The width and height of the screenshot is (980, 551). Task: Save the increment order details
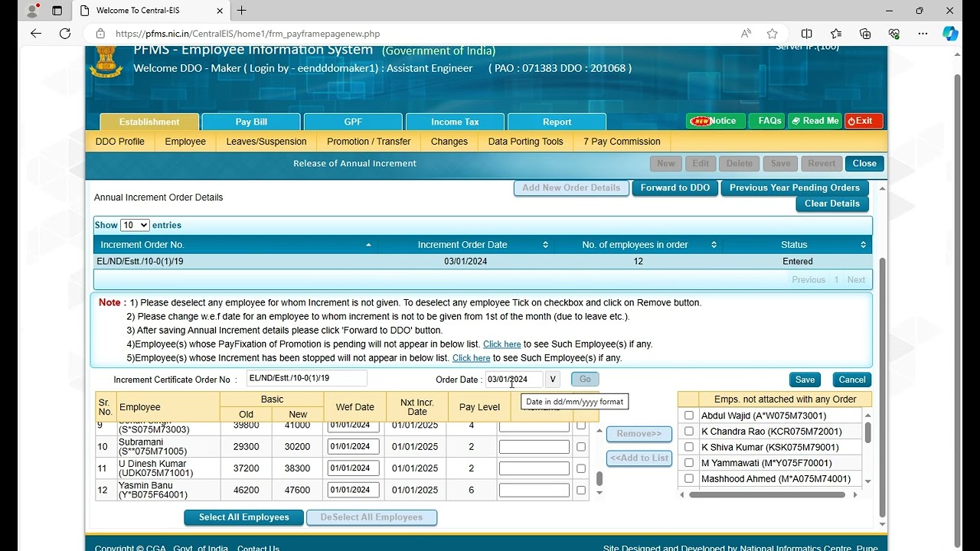(805, 380)
